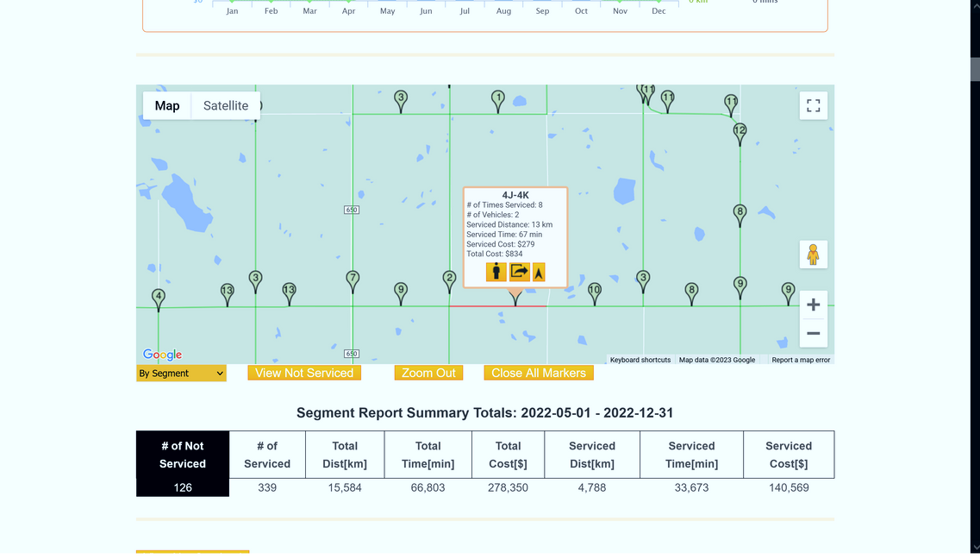Click Close All Markers button

(539, 373)
